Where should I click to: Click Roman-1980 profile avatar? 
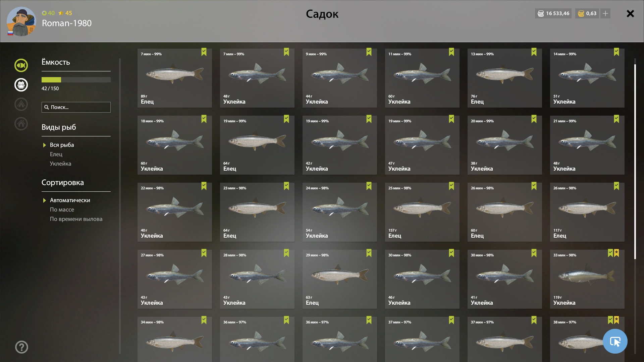[21, 21]
